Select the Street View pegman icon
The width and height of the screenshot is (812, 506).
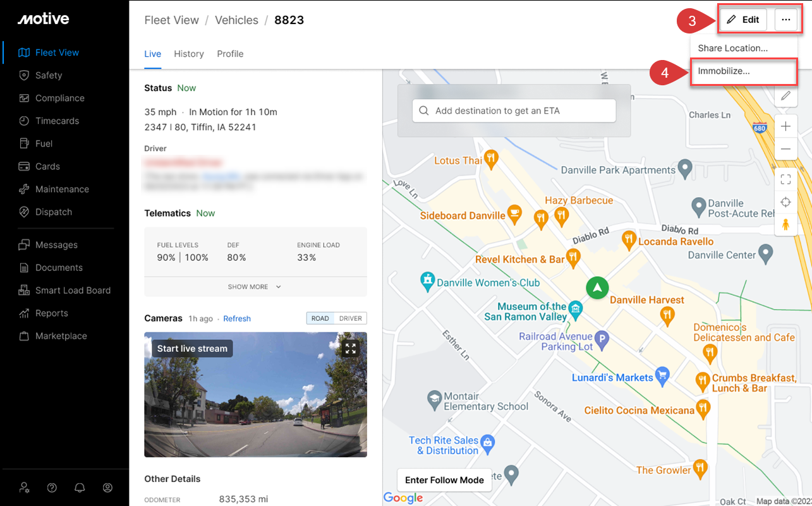click(785, 224)
